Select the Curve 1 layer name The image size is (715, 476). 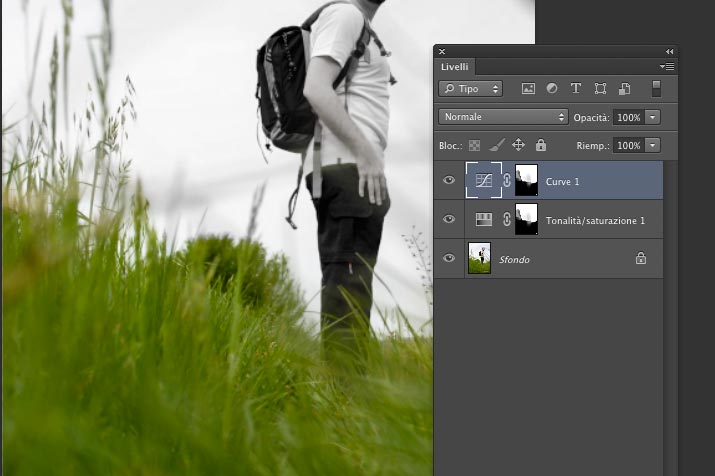tap(562, 181)
